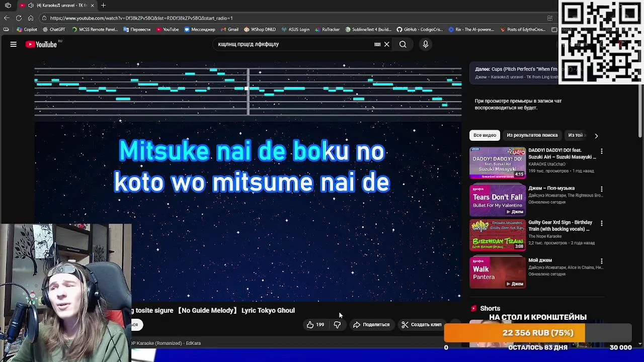Open the MCSS Remote Panel bookmark
The height and width of the screenshot is (362, 644).
tap(95, 30)
